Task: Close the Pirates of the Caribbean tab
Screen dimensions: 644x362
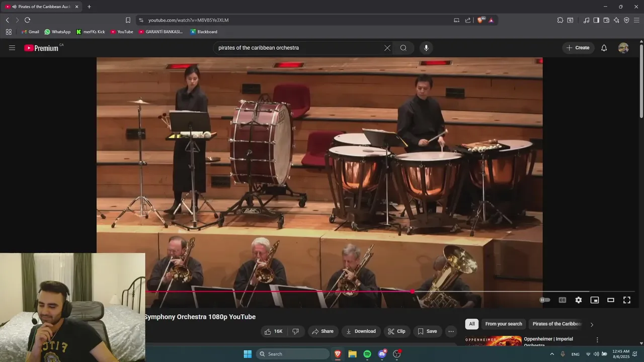Action: (x=76, y=7)
